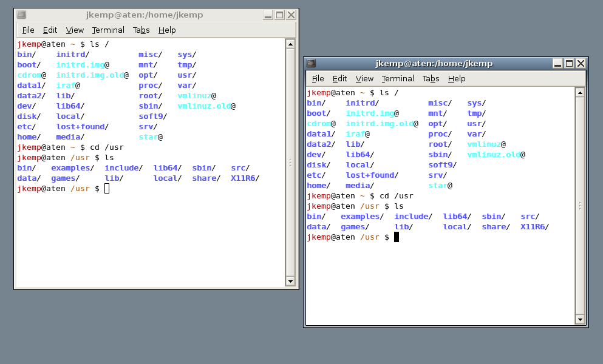Click 'home/' in left terminal listing
This screenshot has height=364, width=603.
pyautogui.click(x=29, y=137)
